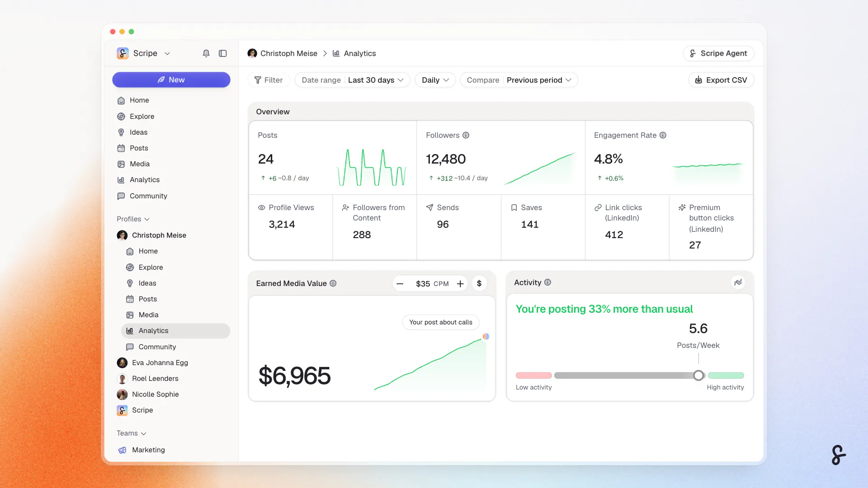
Task: Click the $35 CPM value field
Action: pyautogui.click(x=432, y=284)
